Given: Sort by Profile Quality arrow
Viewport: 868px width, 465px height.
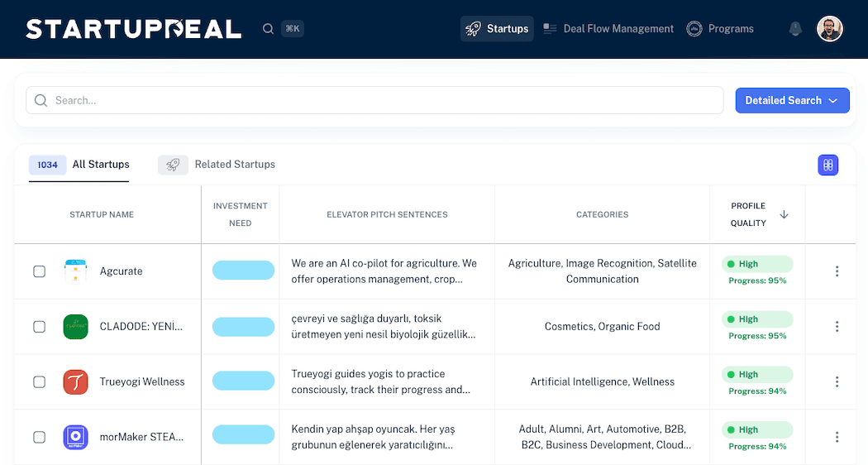Looking at the screenshot, I should (x=784, y=214).
